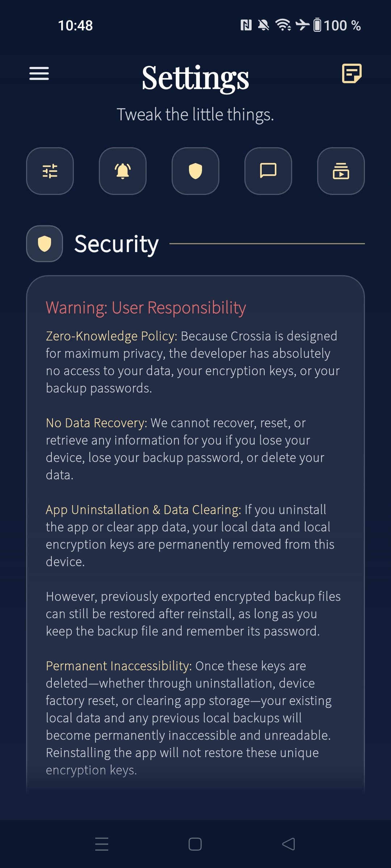Open the navigation drawer hamburger menu
The image size is (391, 868).
pos(39,74)
